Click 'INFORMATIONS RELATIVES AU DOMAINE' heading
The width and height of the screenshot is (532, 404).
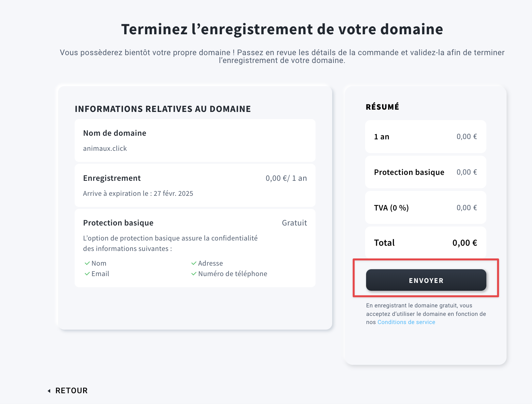[163, 109]
